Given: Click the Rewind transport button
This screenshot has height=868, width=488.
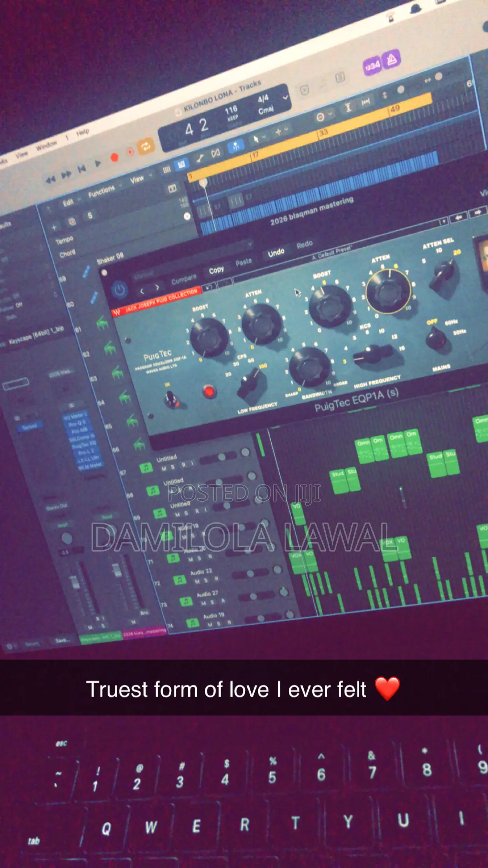Looking at the screenshot, I should 50,180.
